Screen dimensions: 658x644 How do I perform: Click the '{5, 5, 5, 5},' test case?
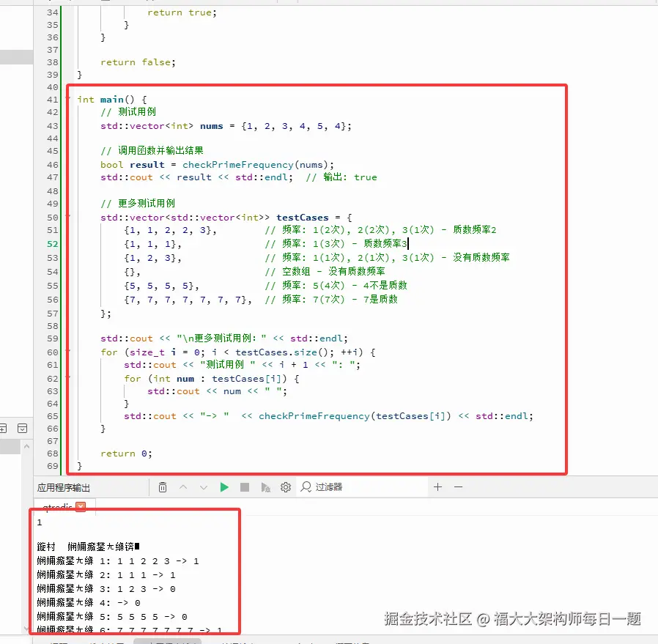click(x=161, y=286)
